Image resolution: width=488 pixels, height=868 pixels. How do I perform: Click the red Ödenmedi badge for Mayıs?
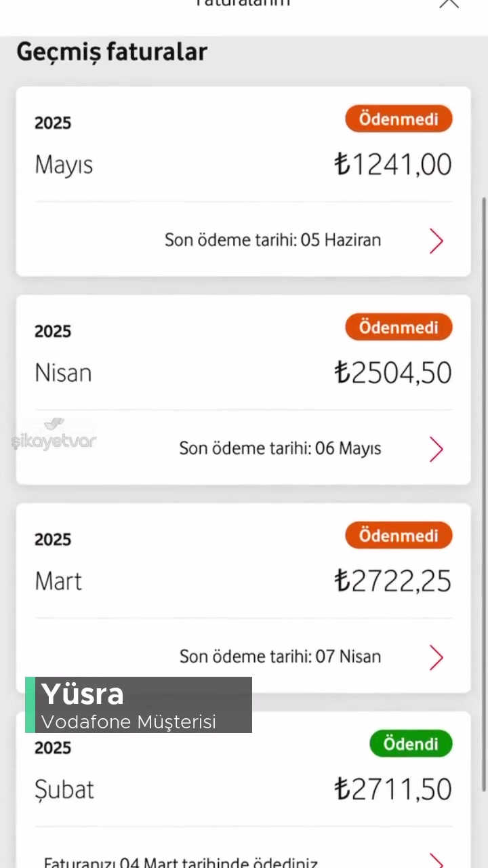[399, 119]
